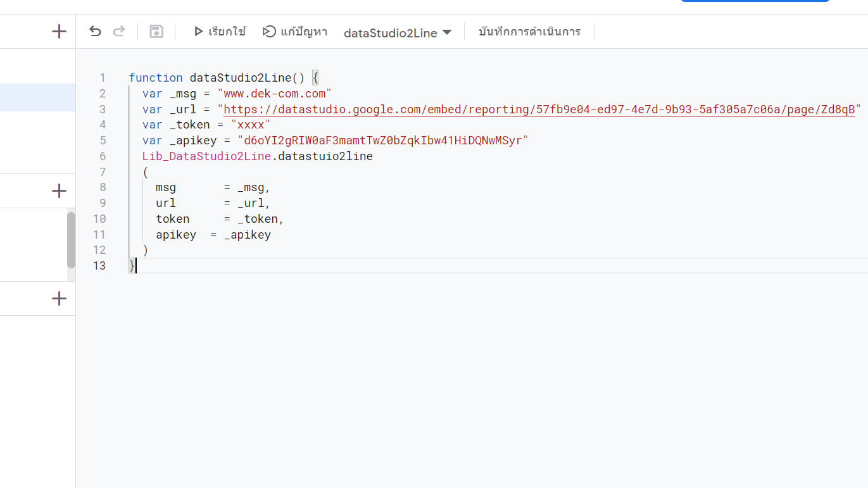Click the Undo arrow icon
868x488 pixels.
[95, 31]
